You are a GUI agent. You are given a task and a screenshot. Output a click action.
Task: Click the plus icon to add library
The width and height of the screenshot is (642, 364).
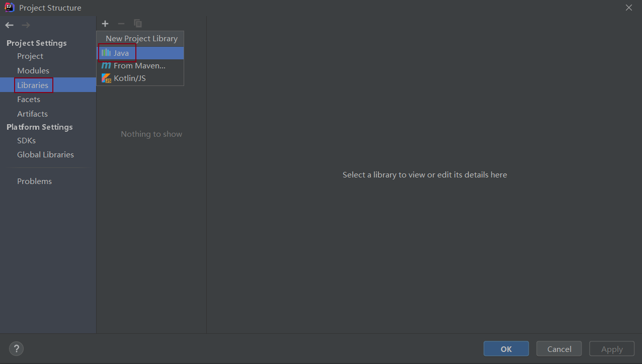(x=105, y=24)
